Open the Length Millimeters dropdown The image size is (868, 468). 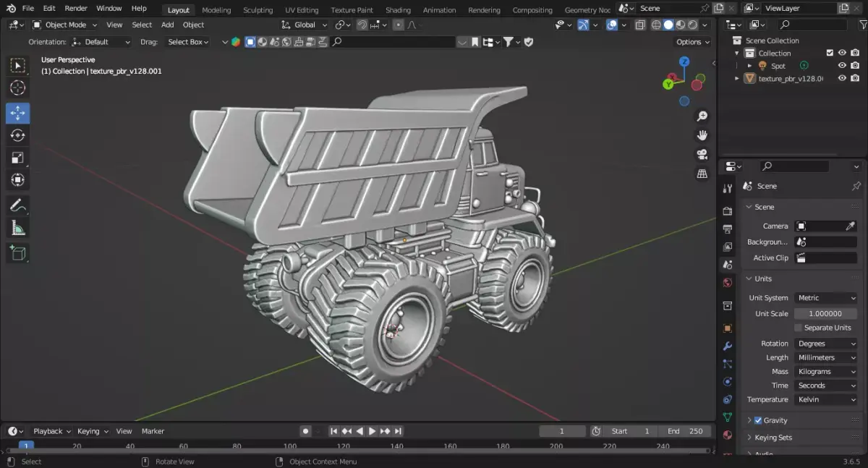pos(826,357)
